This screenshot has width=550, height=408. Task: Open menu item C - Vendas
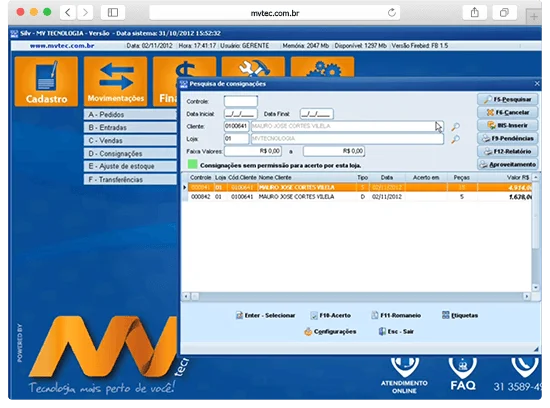tap(130, 140)
